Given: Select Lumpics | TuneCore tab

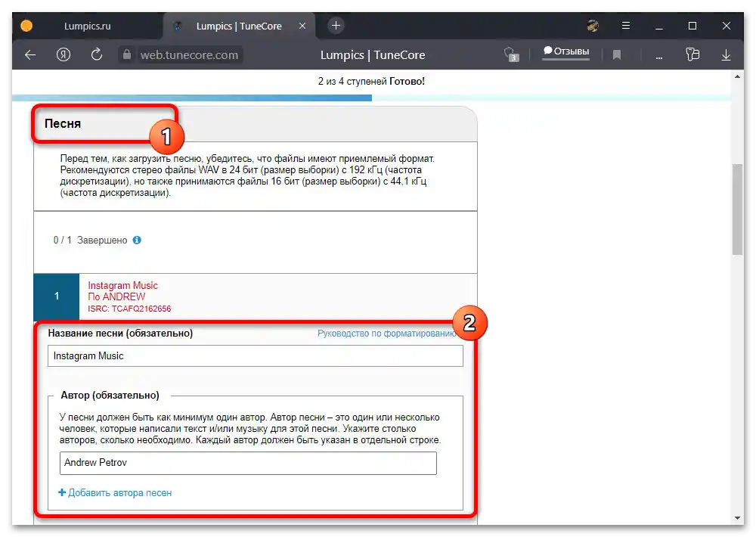Looking at the screenshot, I should (x=239, y=26).
